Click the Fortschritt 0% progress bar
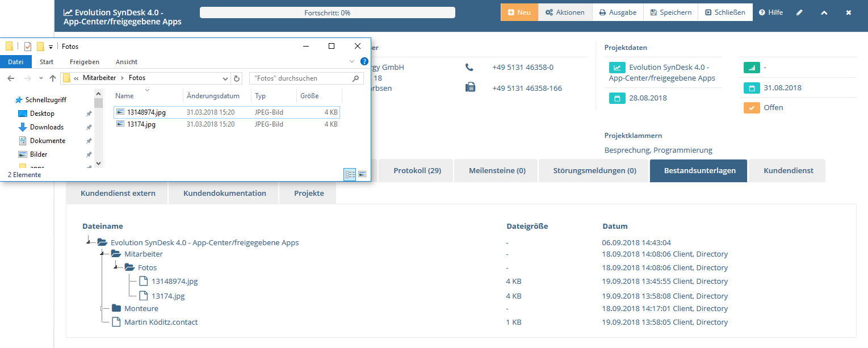This screenshot has width=868, height=348. click(x=328, y=12)
